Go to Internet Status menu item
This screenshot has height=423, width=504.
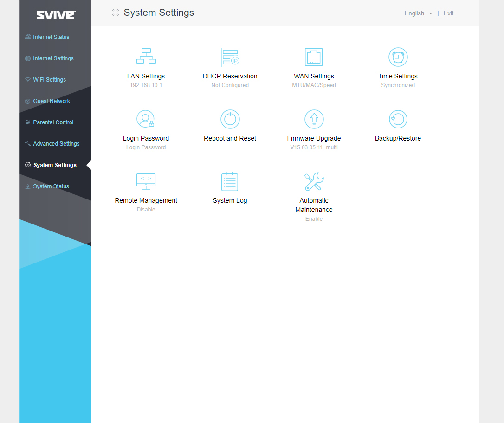tap(51, 37)
